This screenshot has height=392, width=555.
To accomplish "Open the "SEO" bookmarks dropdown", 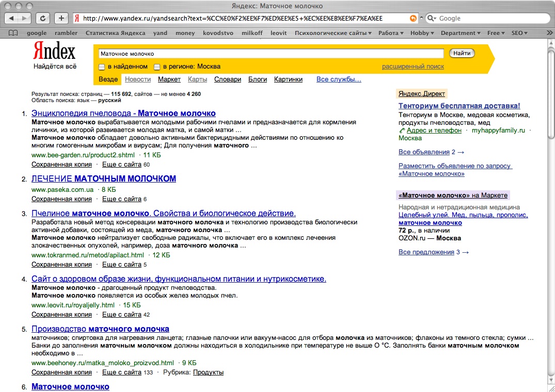I will pyautogui.click(x=519, y=33).
